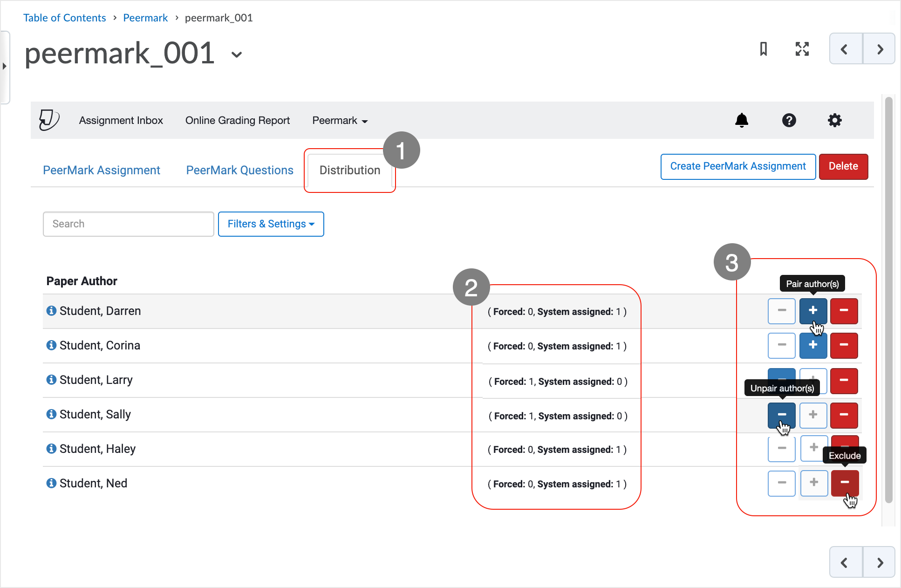
Task: Open Filters & Settings dropdown
Action: click(x=271, y=224)
